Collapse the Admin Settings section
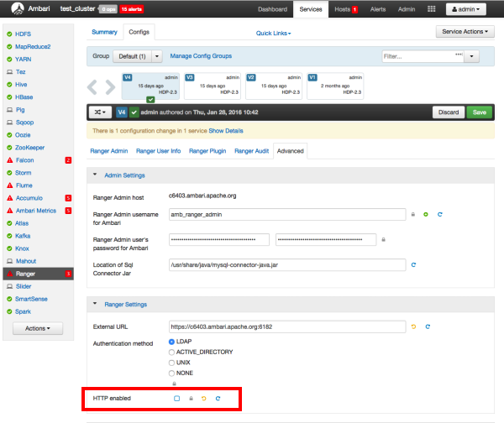 tap(96, 175)
